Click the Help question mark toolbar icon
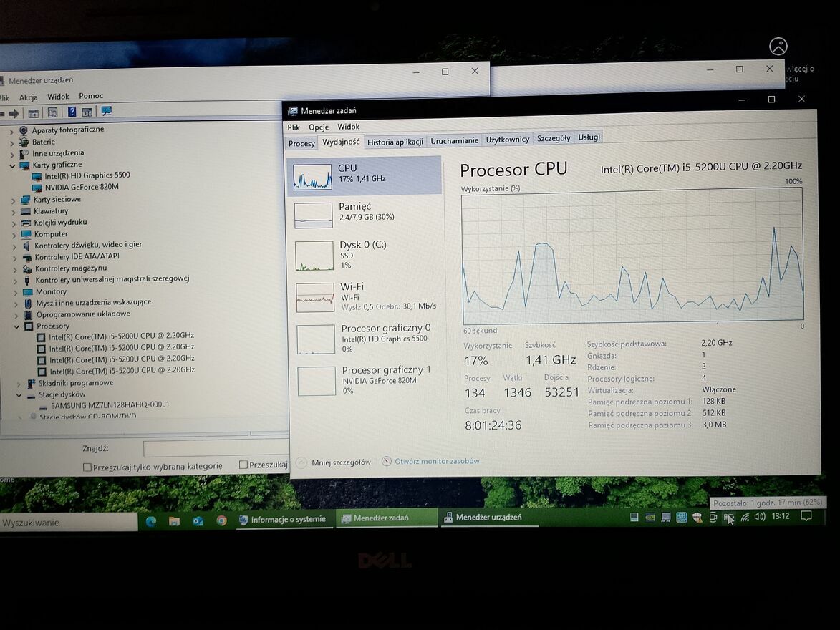 (x=72, y=112)
